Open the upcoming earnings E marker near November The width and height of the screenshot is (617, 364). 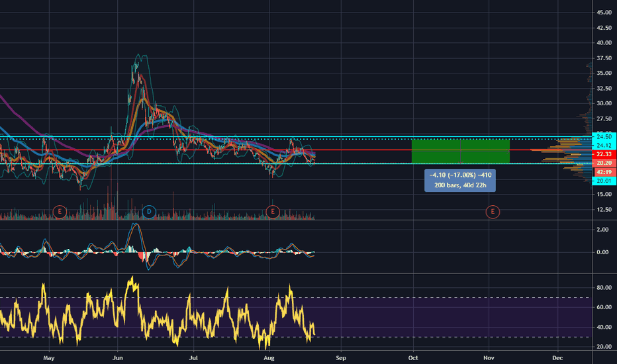tap(493, 212)
